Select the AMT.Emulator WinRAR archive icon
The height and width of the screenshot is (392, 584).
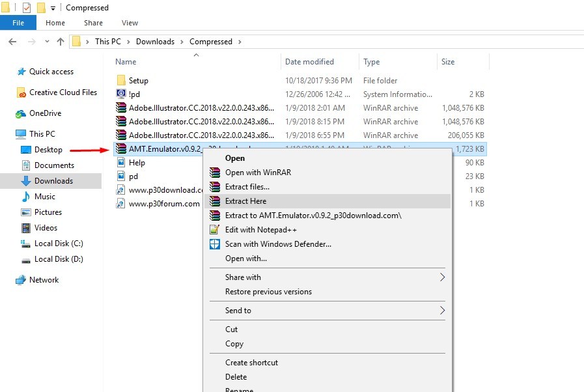coord(121,148)
